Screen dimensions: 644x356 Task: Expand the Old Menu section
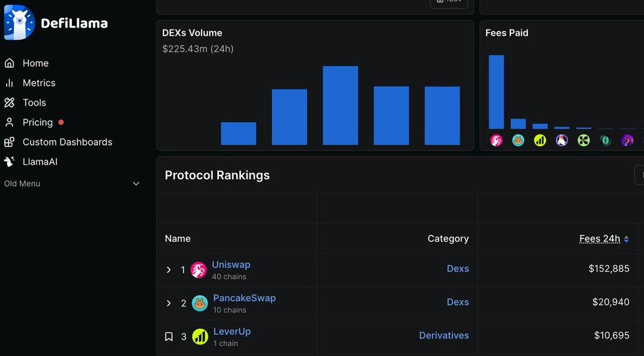136,184
